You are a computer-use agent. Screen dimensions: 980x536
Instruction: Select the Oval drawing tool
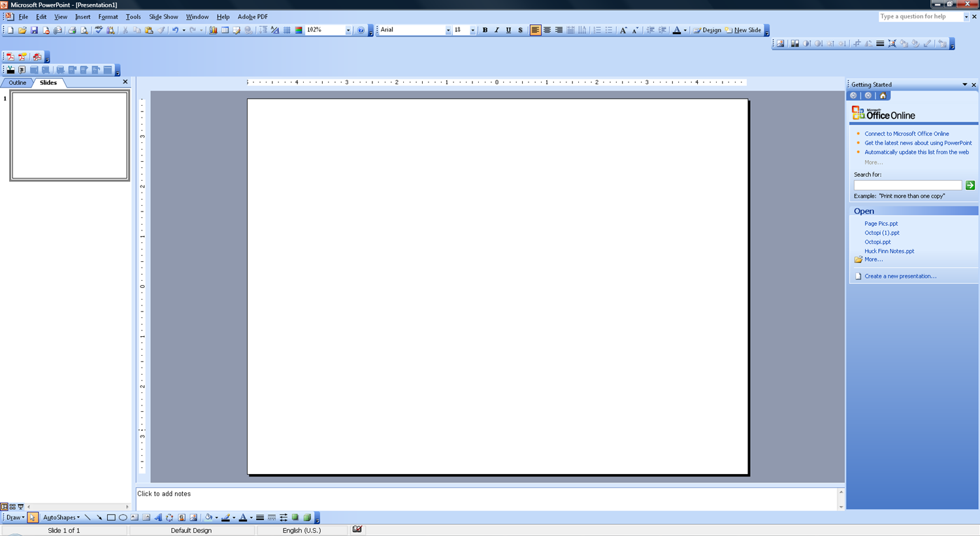(x=123, y=517)
